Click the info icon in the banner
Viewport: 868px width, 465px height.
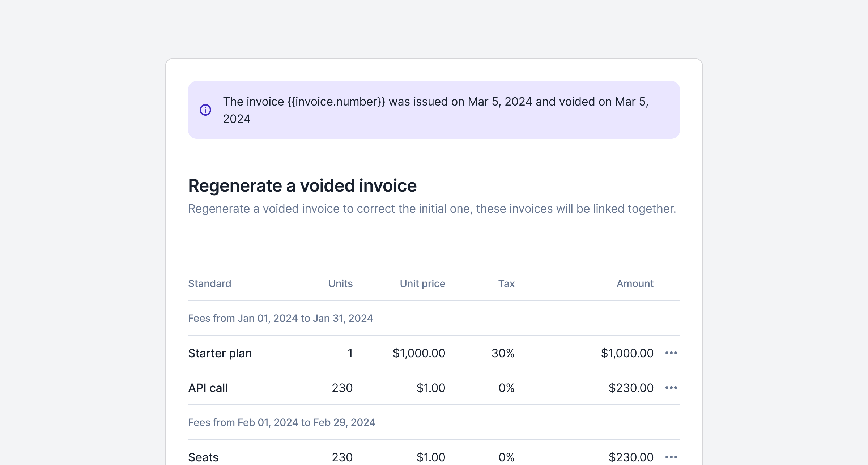[x=205, y=110]
